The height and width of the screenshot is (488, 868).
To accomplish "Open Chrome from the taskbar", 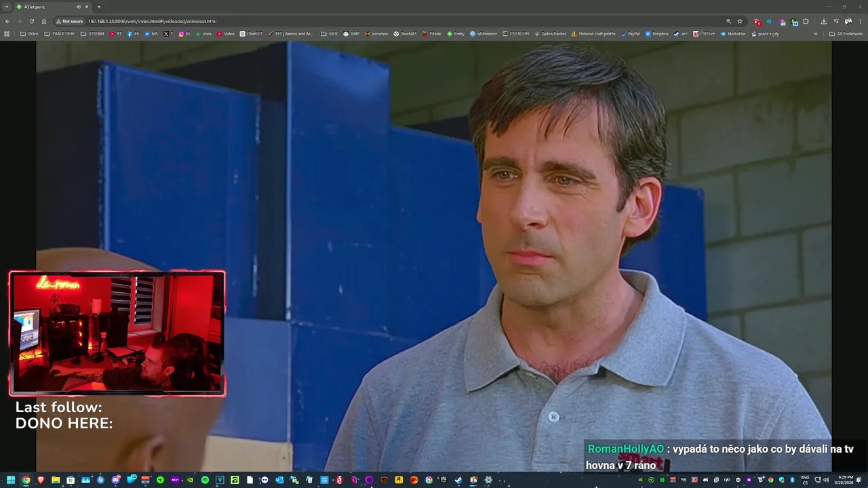I will point(26,480).
